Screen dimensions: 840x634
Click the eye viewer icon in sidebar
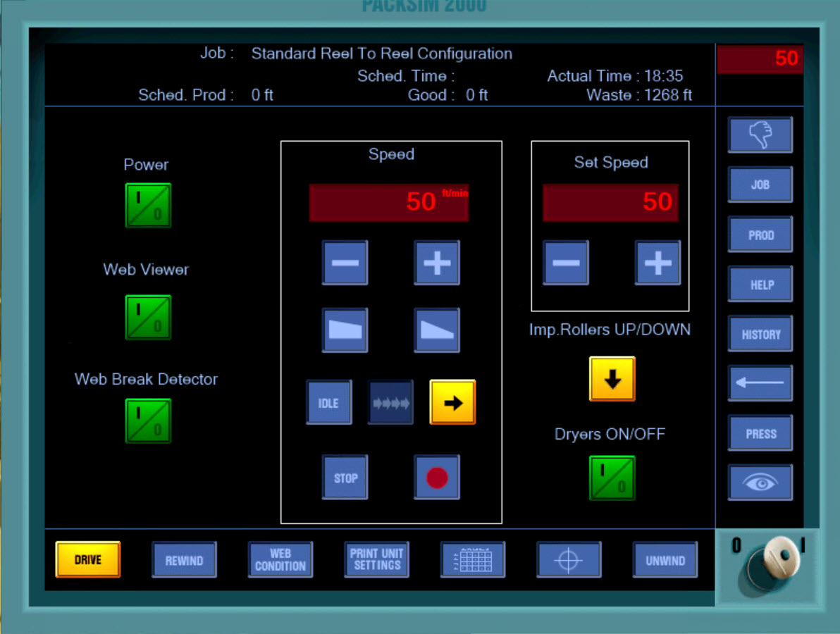(x=760, y=483)
